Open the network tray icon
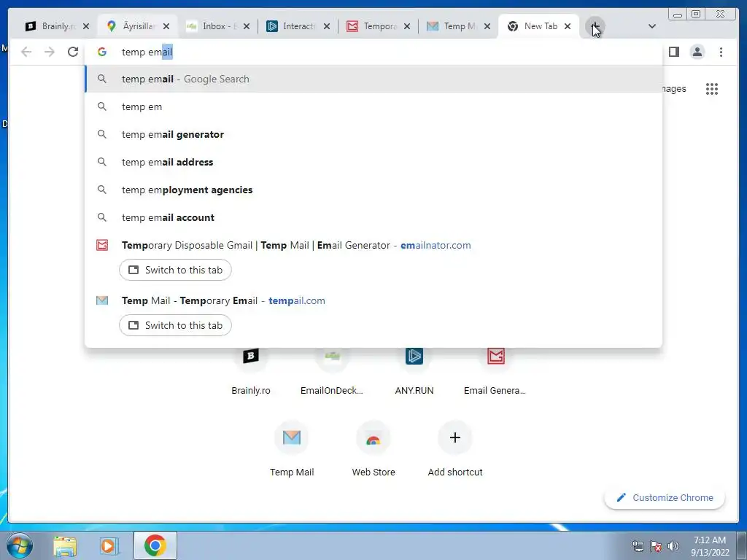 click(638, 547)
